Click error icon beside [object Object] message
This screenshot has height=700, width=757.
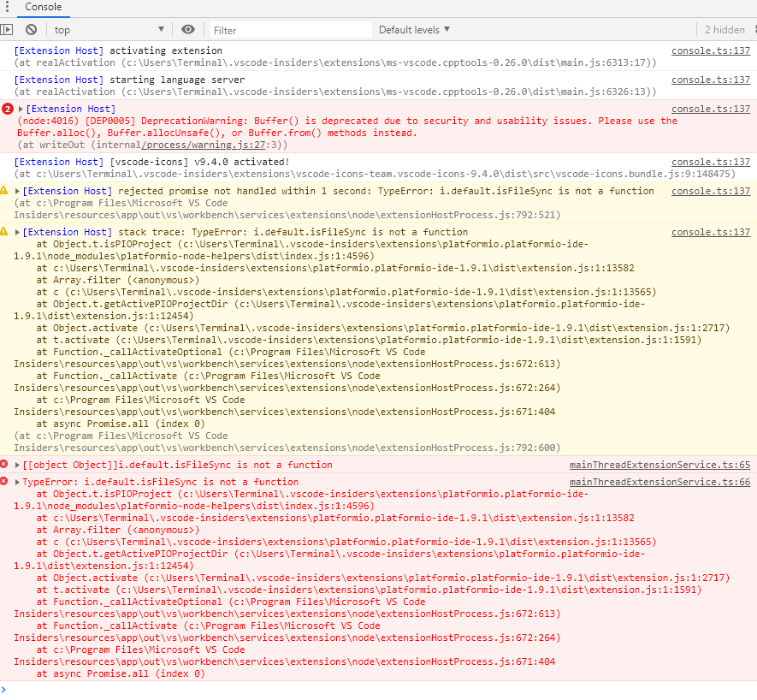click(x=4, y=465)
